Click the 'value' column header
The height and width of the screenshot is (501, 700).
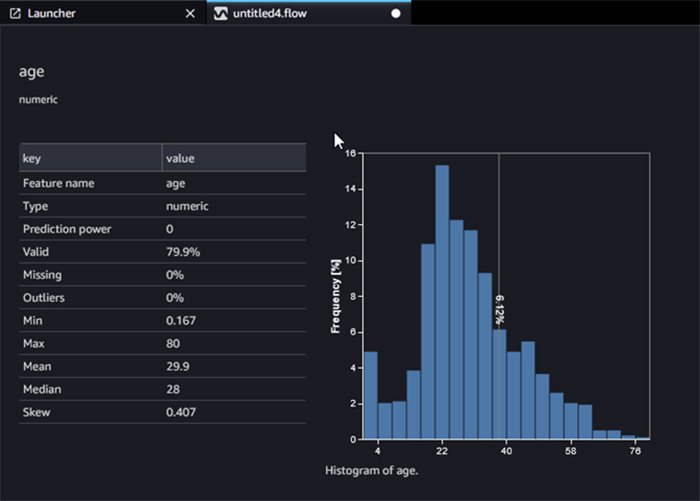(x=234, y=158)
